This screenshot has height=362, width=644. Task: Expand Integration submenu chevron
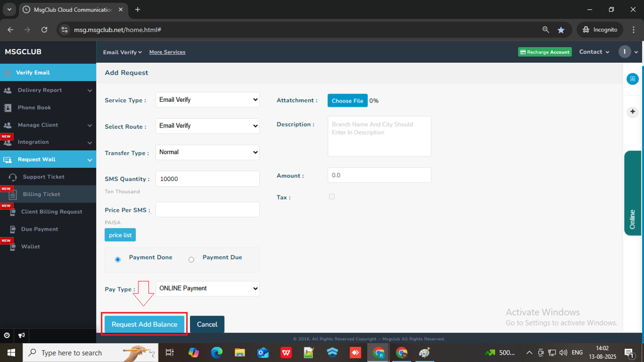89,143
